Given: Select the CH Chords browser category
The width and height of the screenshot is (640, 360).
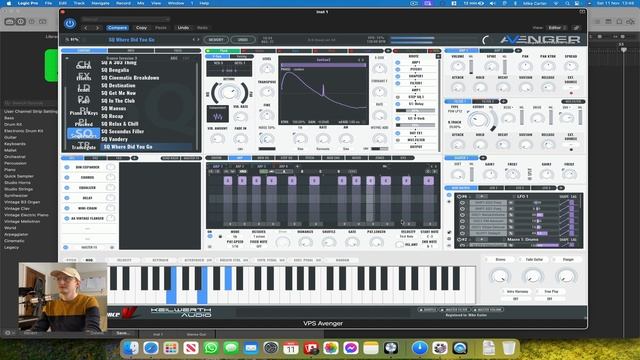Looking at the screenshot, I should point(83,64).
